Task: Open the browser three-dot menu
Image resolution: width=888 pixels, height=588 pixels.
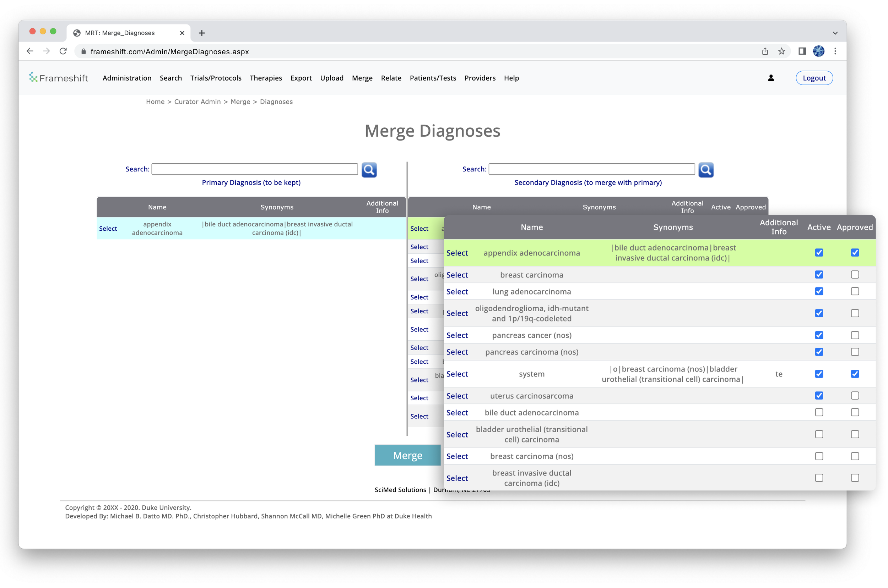Action: 835,51
